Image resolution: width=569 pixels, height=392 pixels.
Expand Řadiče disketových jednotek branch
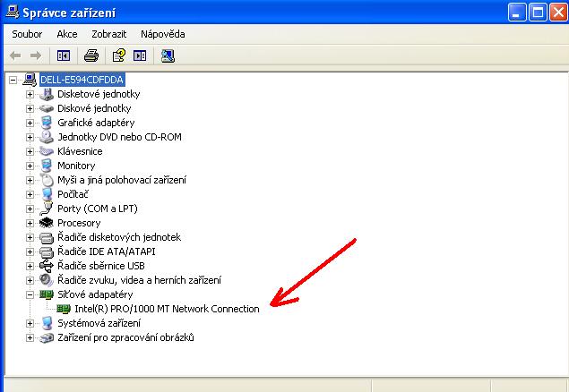pos(30,237)
